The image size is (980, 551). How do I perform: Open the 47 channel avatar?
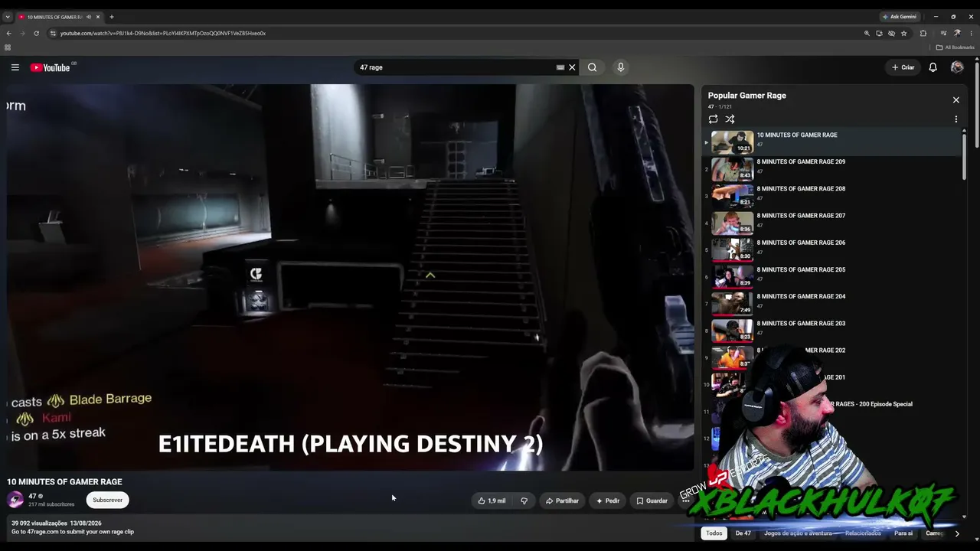pyautogui.click(x=15, y=500)
